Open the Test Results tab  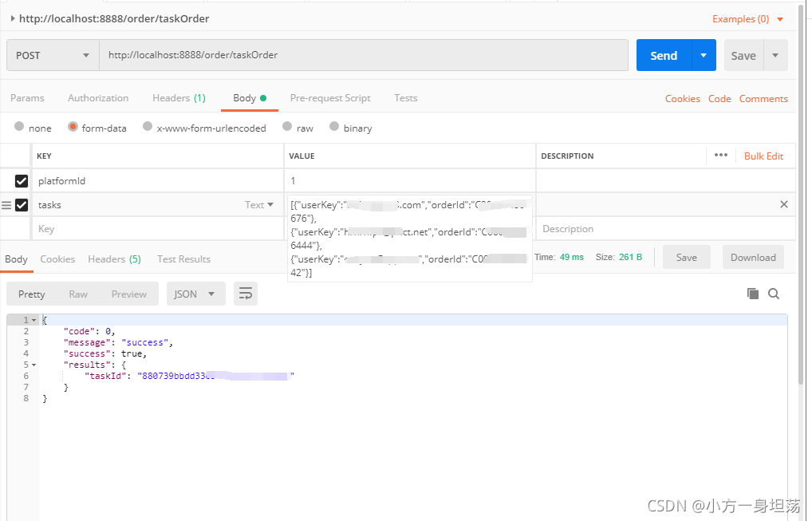pyautogui.click(x=183, y=259)
